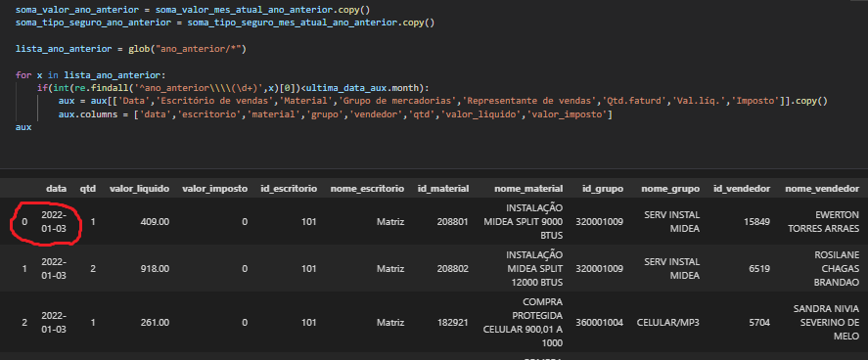Click 'Matriz' in the EWERTON TORRES row
The height and width of the screenshot is (360, 868).
click(x=390, y=222)
